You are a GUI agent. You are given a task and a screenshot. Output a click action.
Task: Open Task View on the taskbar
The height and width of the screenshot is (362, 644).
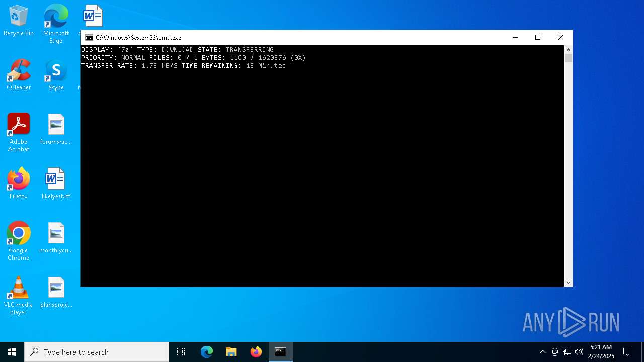(181, 352)
